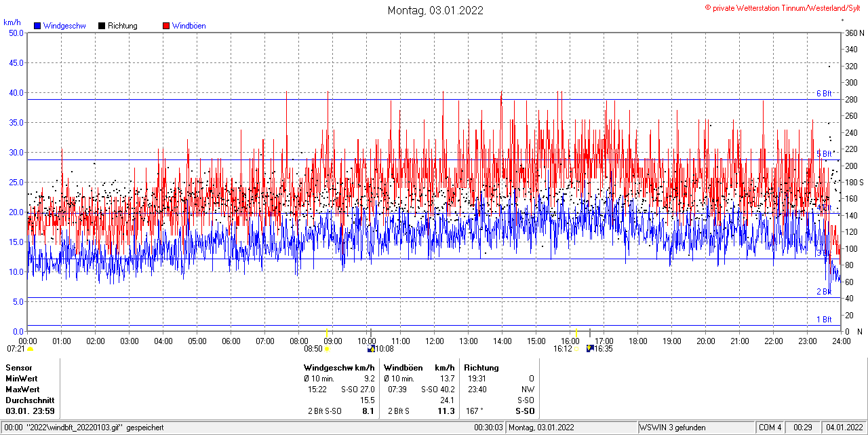The width and height of the screenshot is (868, 435).
Task: Click the MinWert row label
Action: [22, 379]
